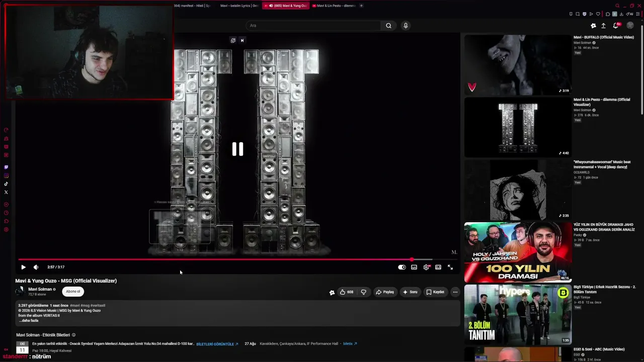The width and height of the screenshot is (644, 362).
Task: Toggle the autoplay switch in player controls
Action: point(401,267)
